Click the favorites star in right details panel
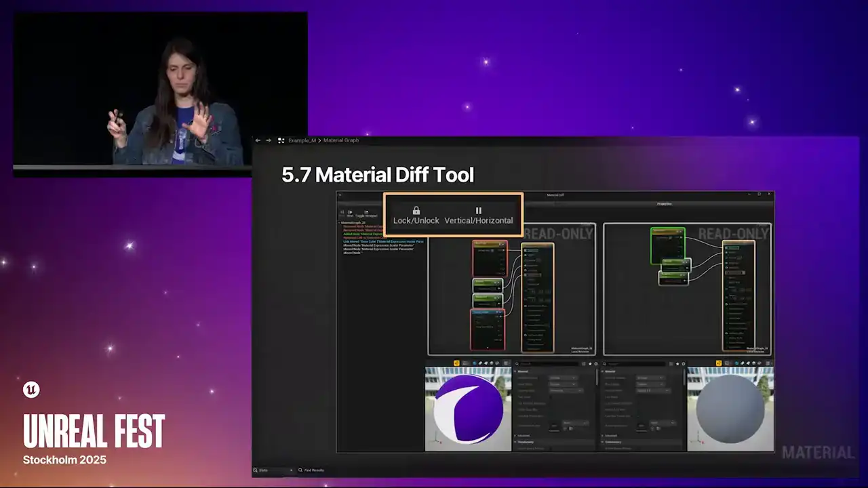 tap(677, 364)
